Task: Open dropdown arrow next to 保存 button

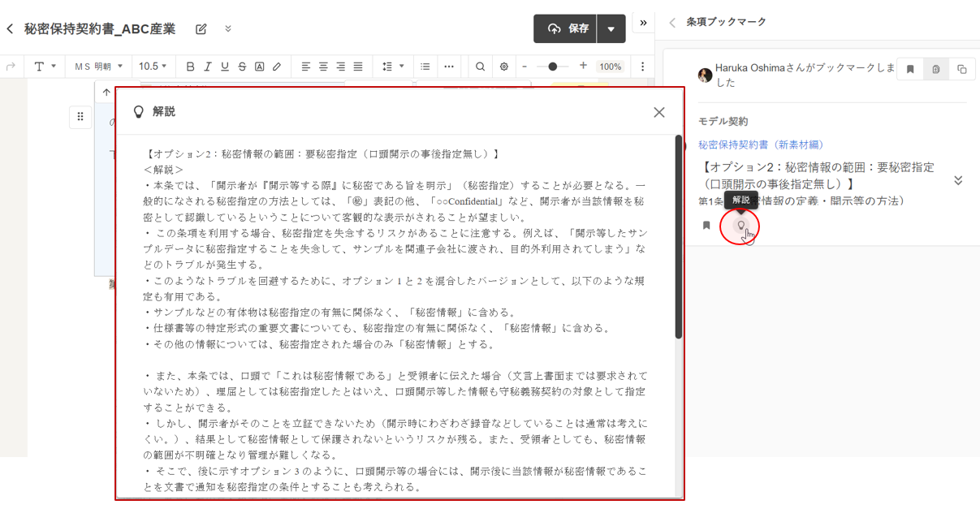Action: coord(611,29)
